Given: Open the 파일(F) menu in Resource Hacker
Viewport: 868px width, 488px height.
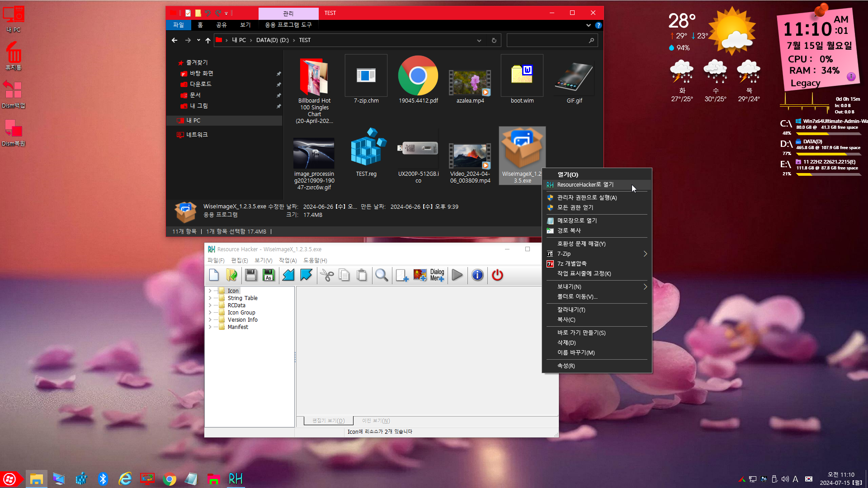Looking at the screenshot, I should 216,261.
